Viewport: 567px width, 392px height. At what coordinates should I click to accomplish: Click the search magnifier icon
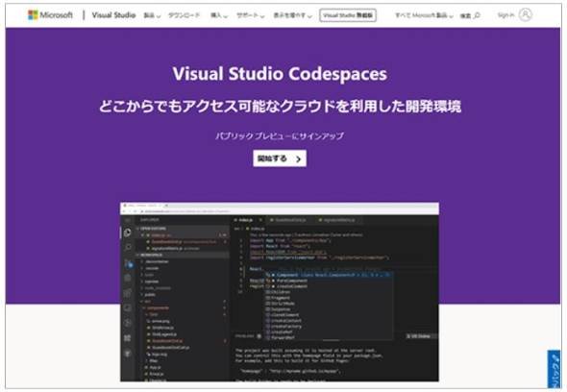[x=477, y=15]
